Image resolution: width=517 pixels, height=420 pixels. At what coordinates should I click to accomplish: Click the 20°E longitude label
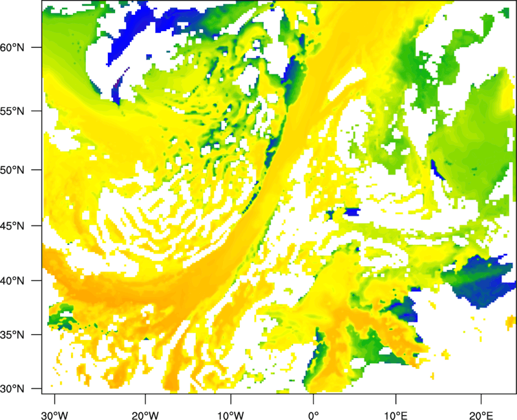click(481, 415)
